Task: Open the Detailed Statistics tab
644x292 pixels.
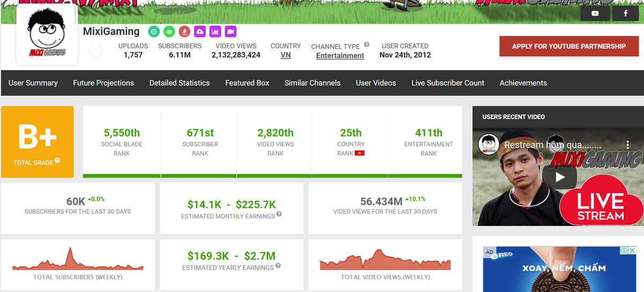Action: [x=179, y=83]
